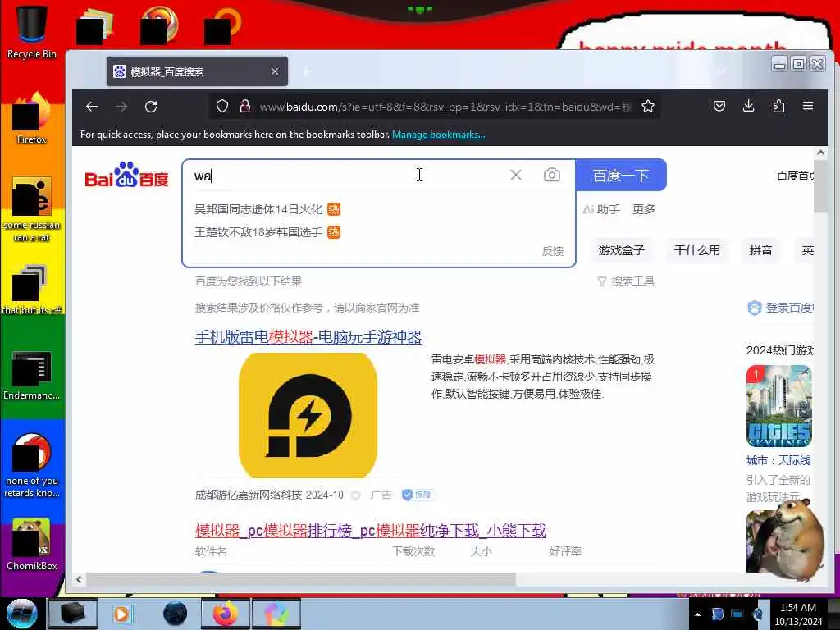The width and height of the screenshot is (840, 630).
Task: Click the camera image search icon
Action: 552,175
